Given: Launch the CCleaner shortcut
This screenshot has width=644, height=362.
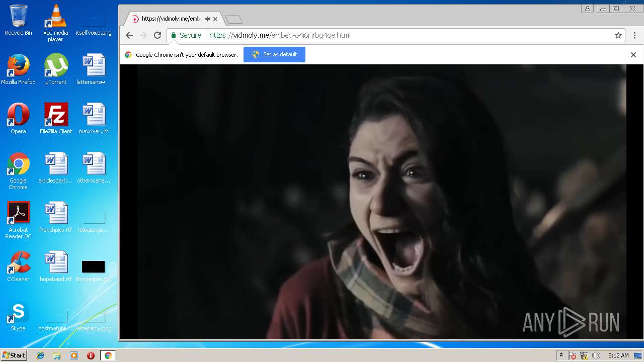Looking at the screenshot, I should 18,266.
